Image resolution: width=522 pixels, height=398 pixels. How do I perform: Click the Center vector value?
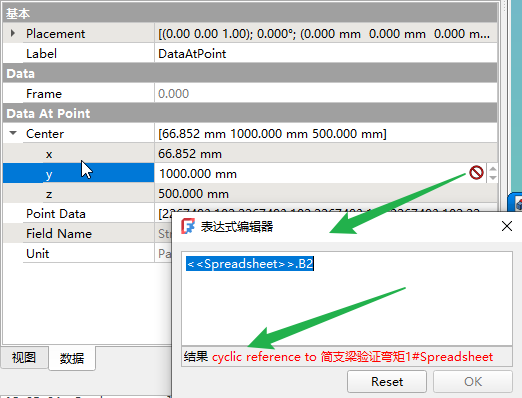click(x=272, y=134)
